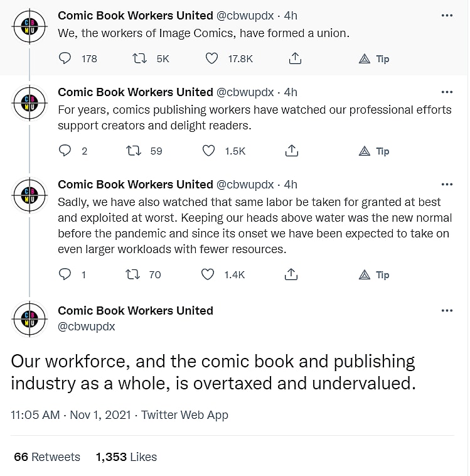Open more options menu on 'Sadly' tweet

click(x=447, y=185)
